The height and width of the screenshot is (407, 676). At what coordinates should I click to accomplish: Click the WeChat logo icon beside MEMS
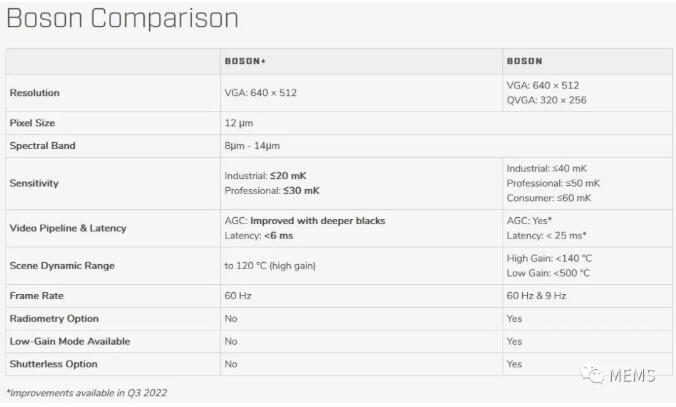(x=597, y=375)
